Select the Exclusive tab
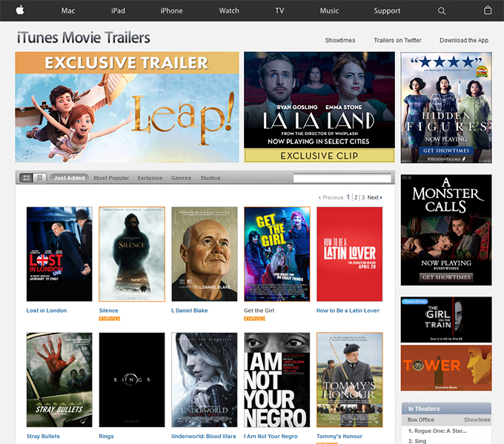Screen dimensions: 504x444 150,178
